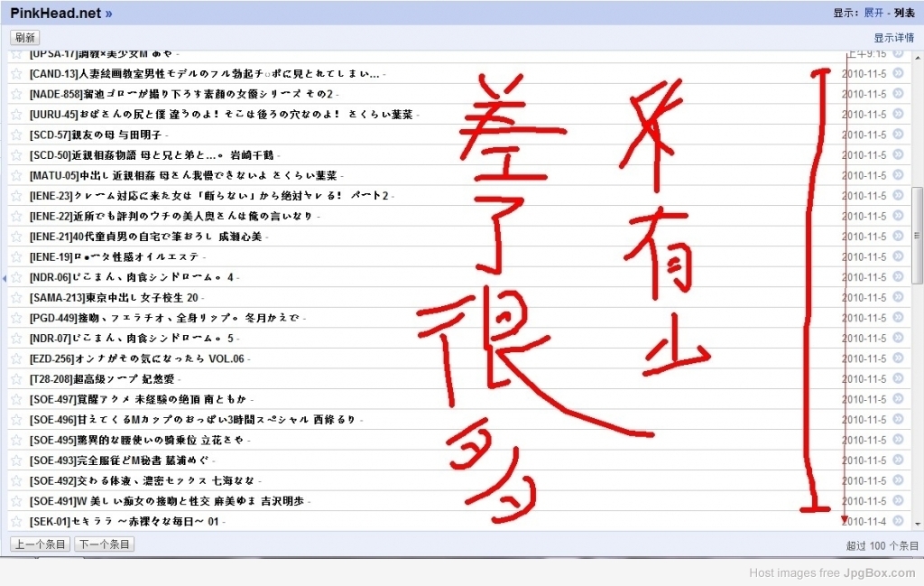924x586 pixels.
Task: Click the round arrow icon on the PGD-449 row
Action: coord(898,317)
